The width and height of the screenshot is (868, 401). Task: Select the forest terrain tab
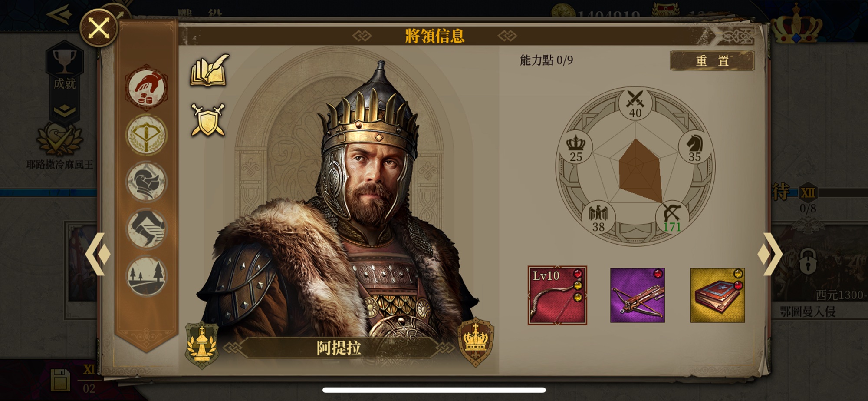click(147, 276)
